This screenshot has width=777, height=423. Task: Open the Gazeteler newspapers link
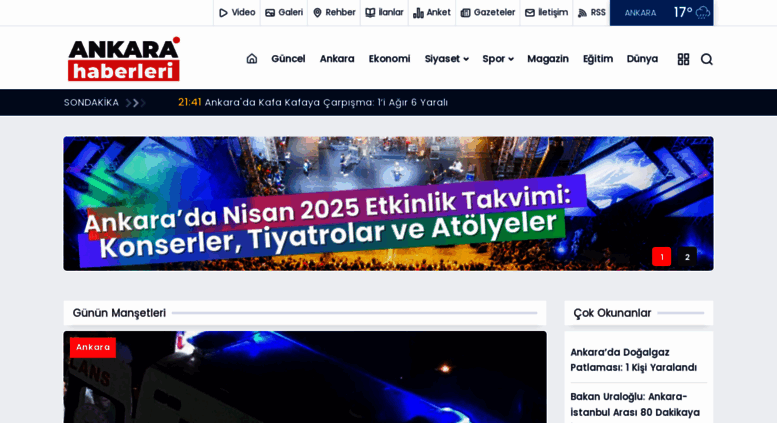488,12
